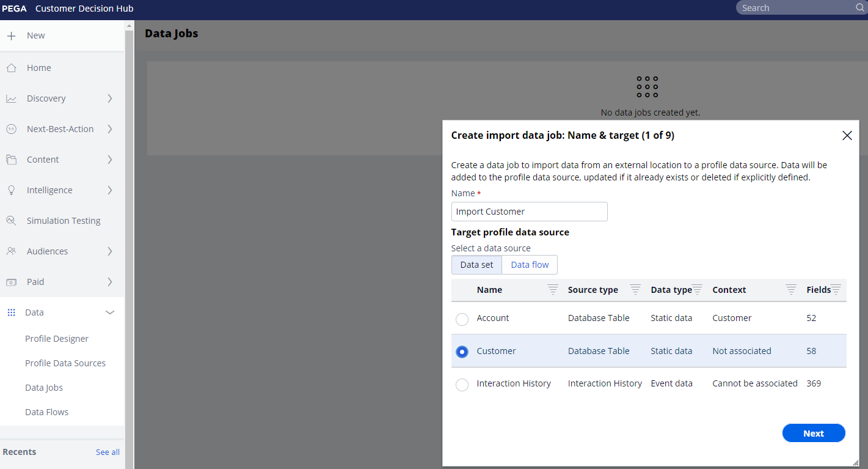Click the search magnifier icon

pyautogui.click(x=859, y=8)
